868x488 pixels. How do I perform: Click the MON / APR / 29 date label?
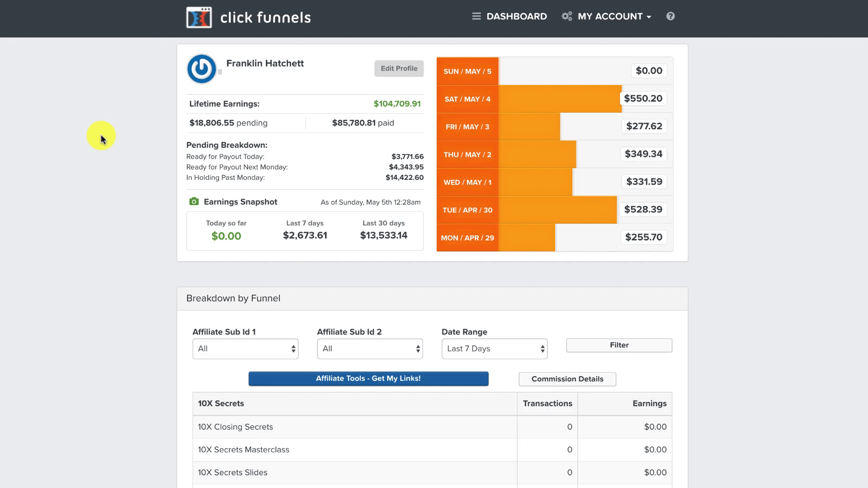pyautogui.click(x=467, y=238)
